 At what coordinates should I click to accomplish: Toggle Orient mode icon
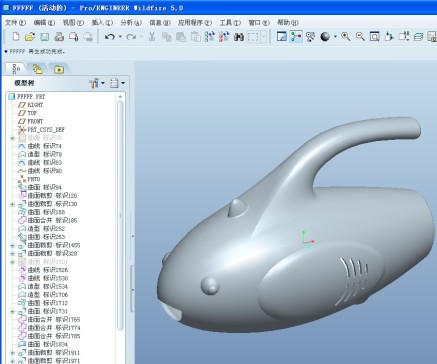(x=310, y=36)
